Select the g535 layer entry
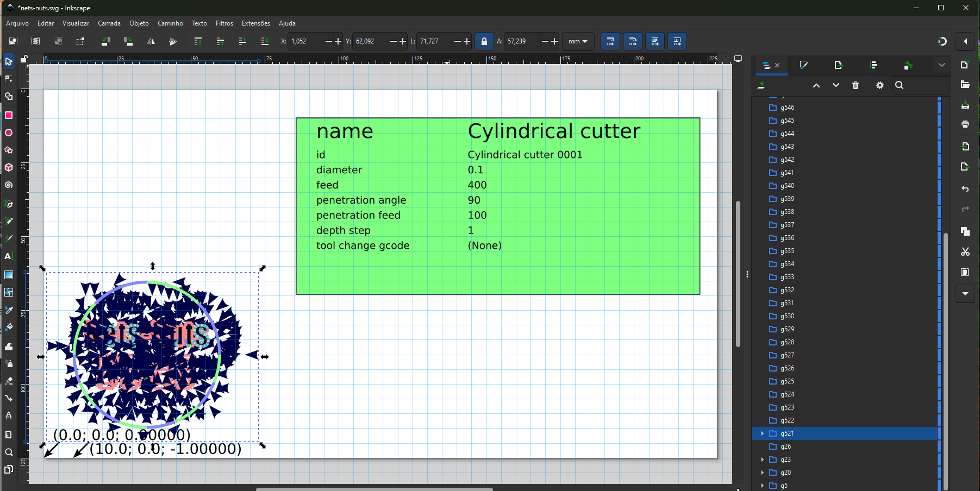This screenshot has height=491, width=980. click(x=787, y=251)
